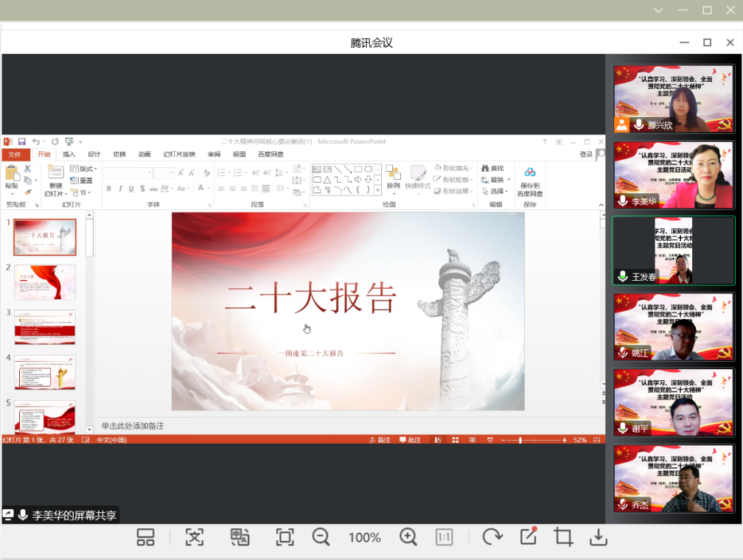Open the thumbnail gallery view in viewer toolbar
Screen dimensions: 743x560
(145, 537)
